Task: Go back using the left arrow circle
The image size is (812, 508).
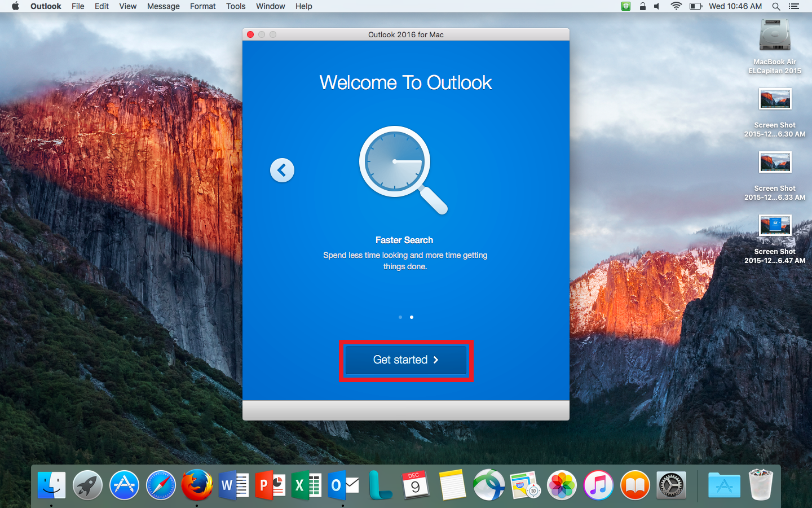Action: tap(282, 170)
